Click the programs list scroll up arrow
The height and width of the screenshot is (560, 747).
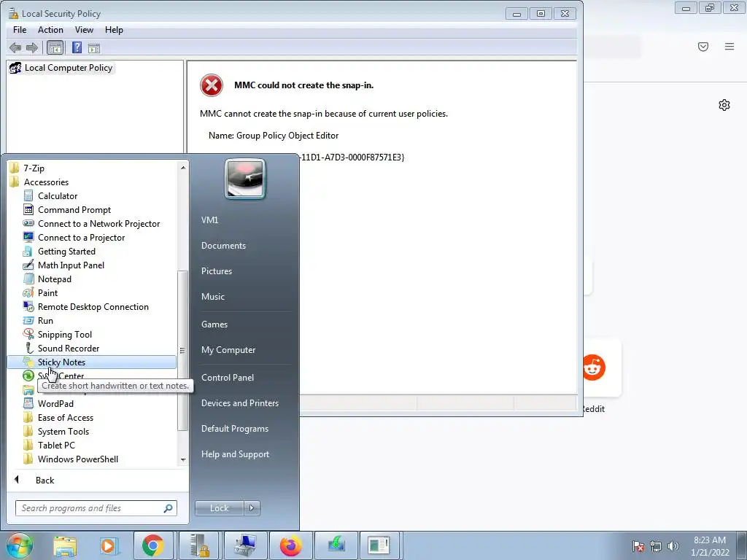tap(183, 168)
